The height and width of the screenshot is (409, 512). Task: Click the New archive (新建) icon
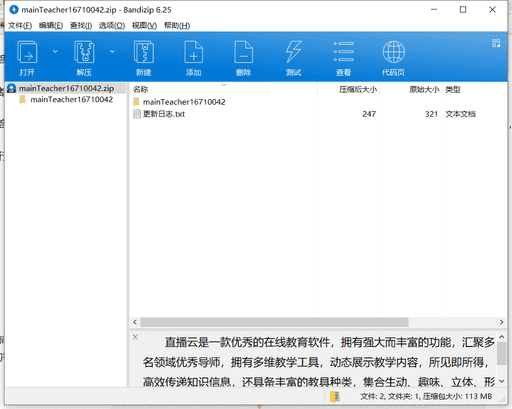(x=144, y=52)
